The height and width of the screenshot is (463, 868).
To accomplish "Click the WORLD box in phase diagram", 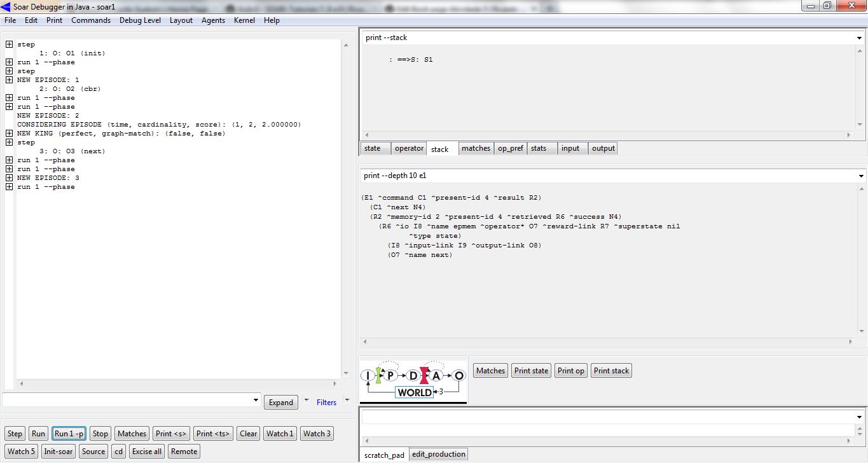I will [x=415, y=392].
